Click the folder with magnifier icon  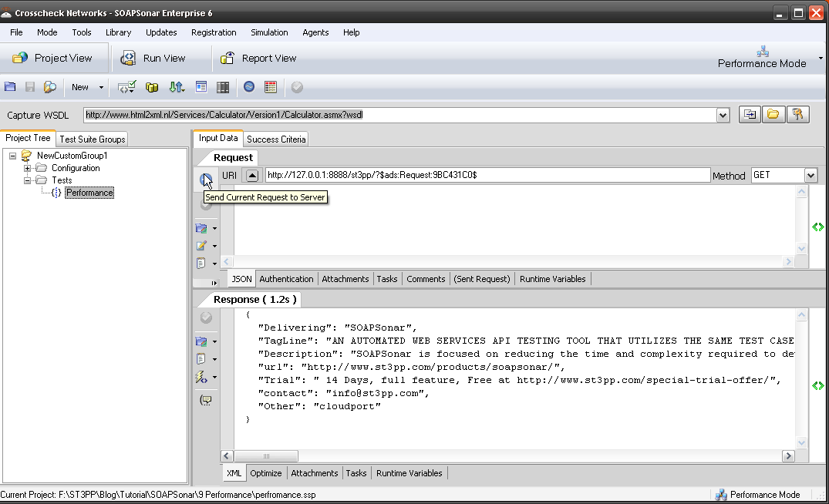coord(49,86)
